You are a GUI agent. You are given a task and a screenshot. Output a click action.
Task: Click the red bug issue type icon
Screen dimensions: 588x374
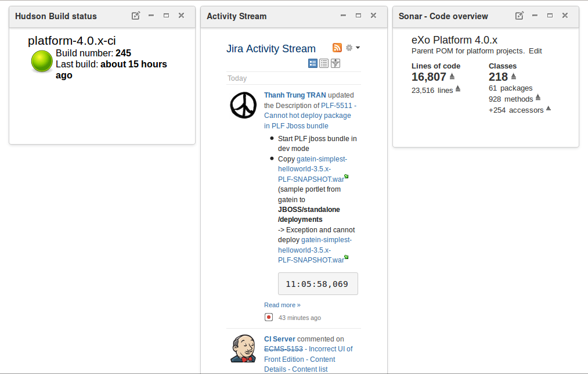pos(269,317)
